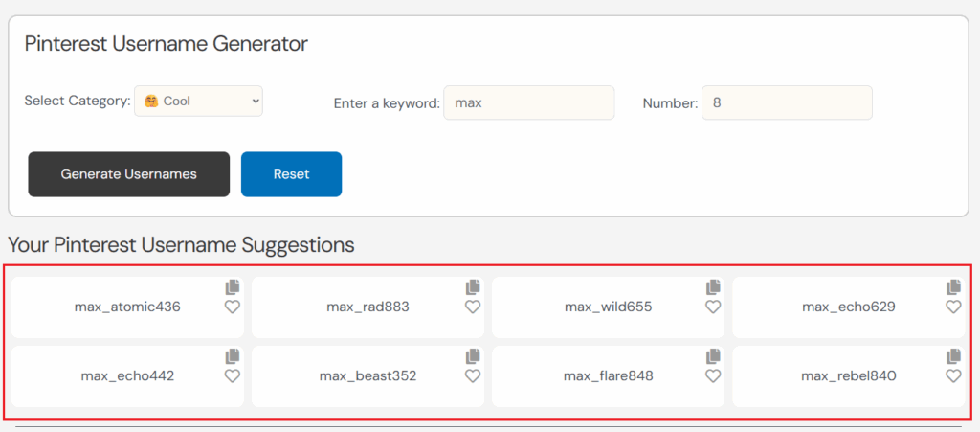980x432 pixels.
Task: Favorite max_atomic436 with the heart
Action: (x=233, y=307)
